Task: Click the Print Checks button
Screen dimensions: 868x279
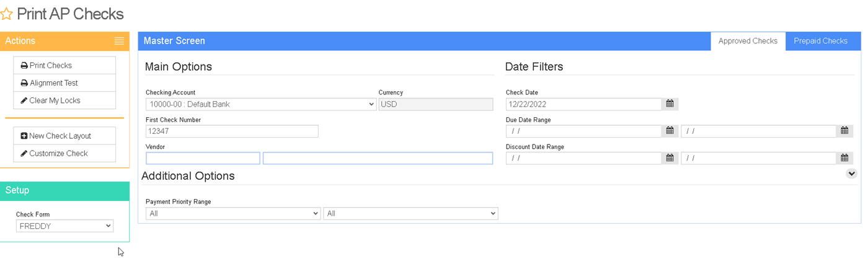Action: tap(64, 65)
